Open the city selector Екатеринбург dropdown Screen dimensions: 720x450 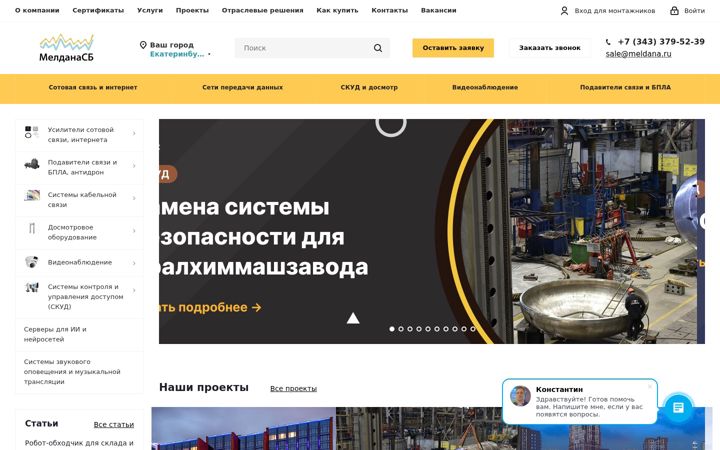[180, 54]
